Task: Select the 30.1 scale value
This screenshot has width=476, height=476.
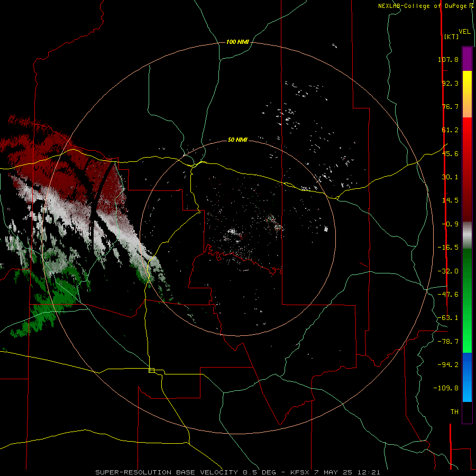Action: click(x=450, y=177)
